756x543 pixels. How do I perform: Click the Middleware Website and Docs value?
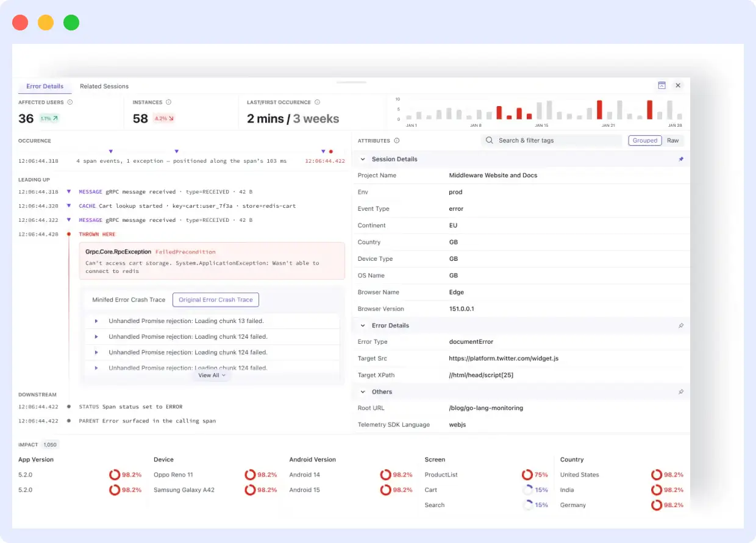(x=493, y=176)
